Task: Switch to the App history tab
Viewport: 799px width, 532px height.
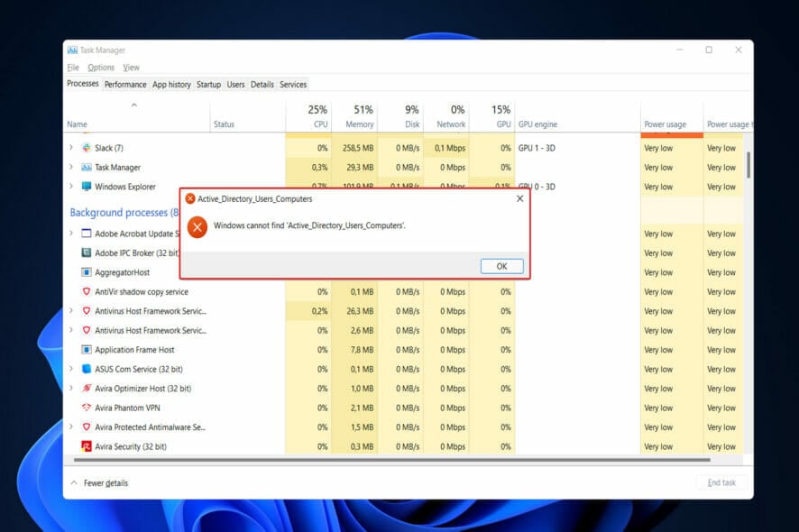Action: coord(171,85)
